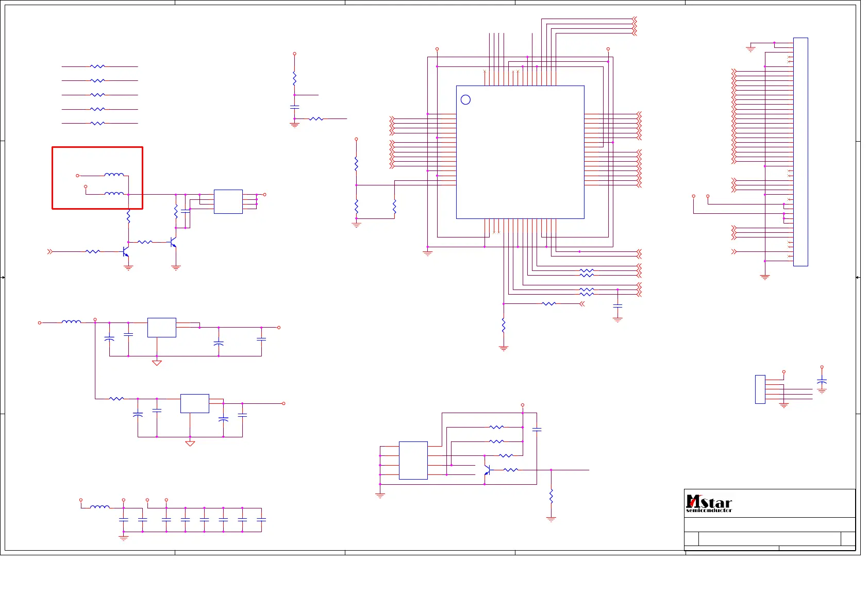Select the tall narrow connector block on right
The width and height of the screenshot is (868, 613).
(x=800, y=152)
